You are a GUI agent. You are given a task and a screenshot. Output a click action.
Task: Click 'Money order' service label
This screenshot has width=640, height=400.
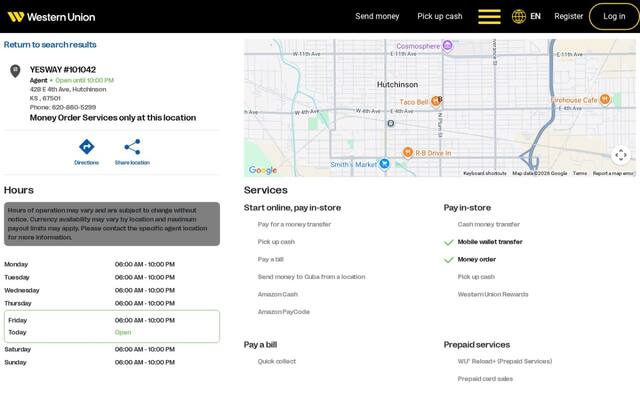click(x=477, y=259)
